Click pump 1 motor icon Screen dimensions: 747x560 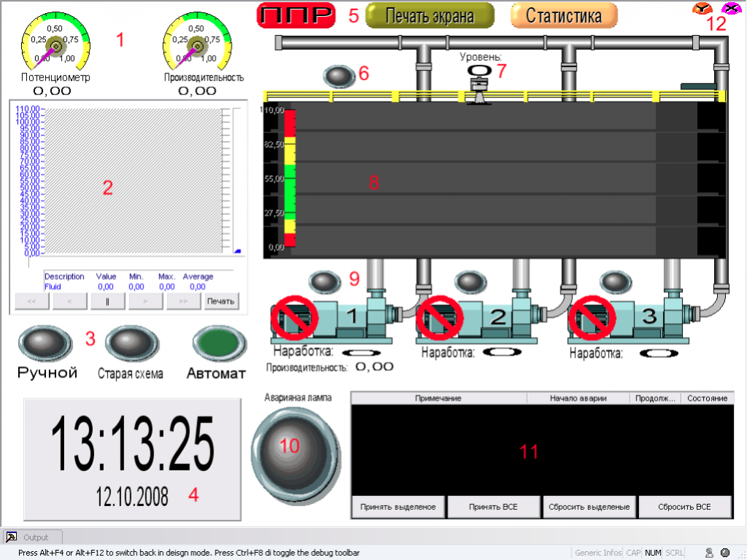click(295, 318)
